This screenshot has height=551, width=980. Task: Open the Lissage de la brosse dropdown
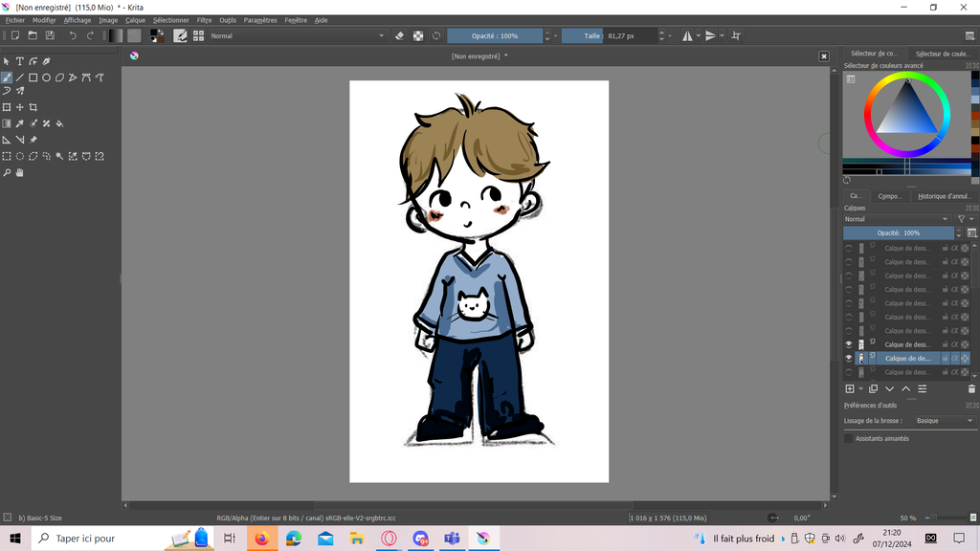coord(943,421)
